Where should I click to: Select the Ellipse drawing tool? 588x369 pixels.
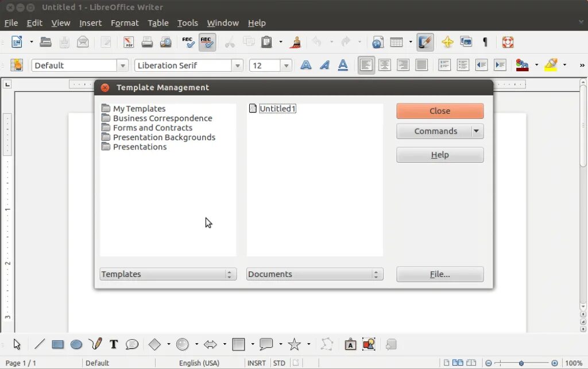click(76, 344)
